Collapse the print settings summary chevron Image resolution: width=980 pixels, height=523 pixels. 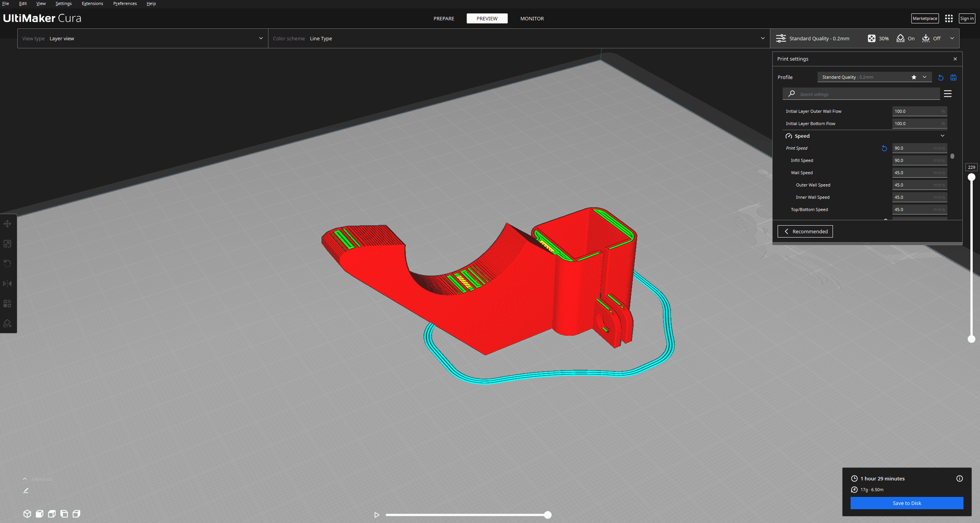[952, 38]
